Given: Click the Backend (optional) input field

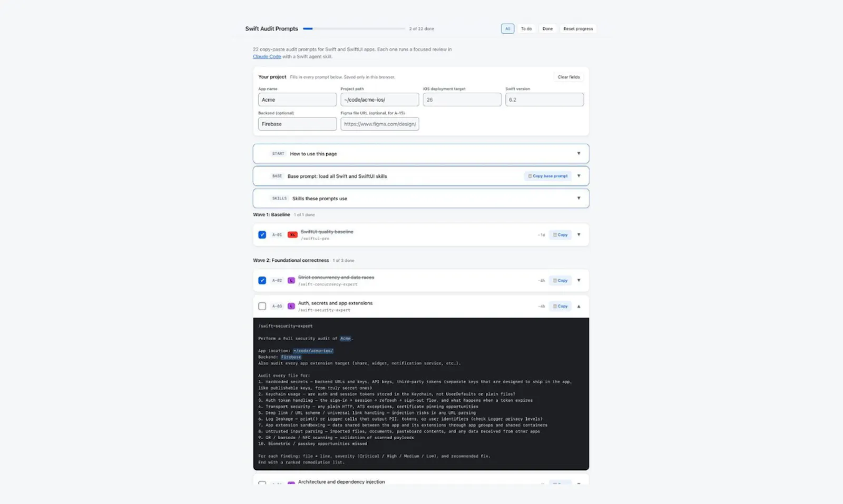Looking at the screenshot, I should click(x=297, y=124).
